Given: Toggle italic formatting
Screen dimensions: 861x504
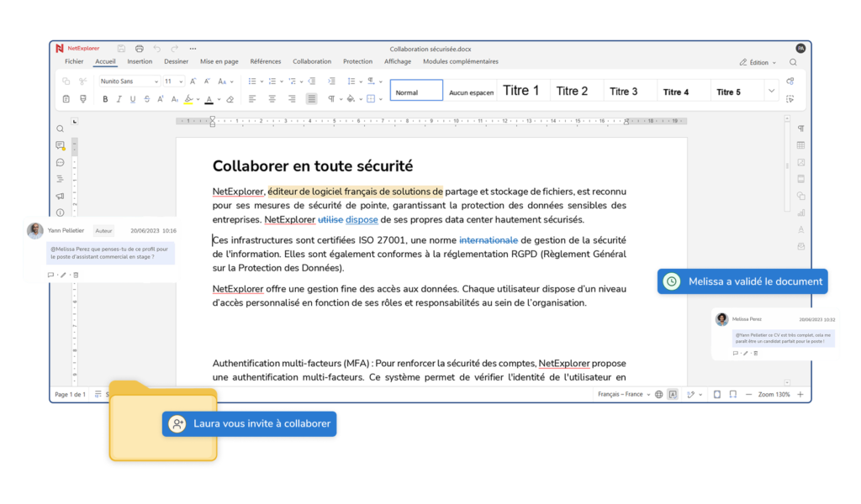Looking at the screenshot, I should (119, 99).
